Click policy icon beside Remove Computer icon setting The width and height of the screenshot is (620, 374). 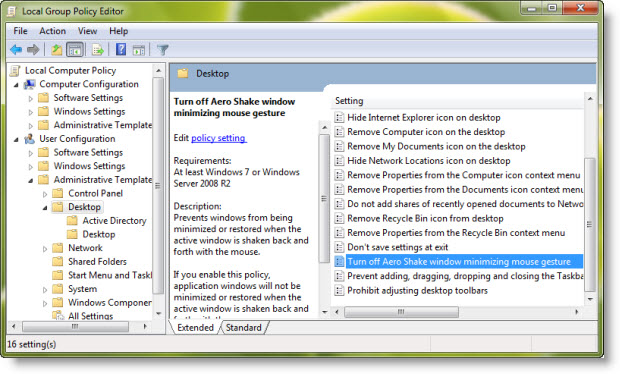pyautogui.click(x=339, y=132)
